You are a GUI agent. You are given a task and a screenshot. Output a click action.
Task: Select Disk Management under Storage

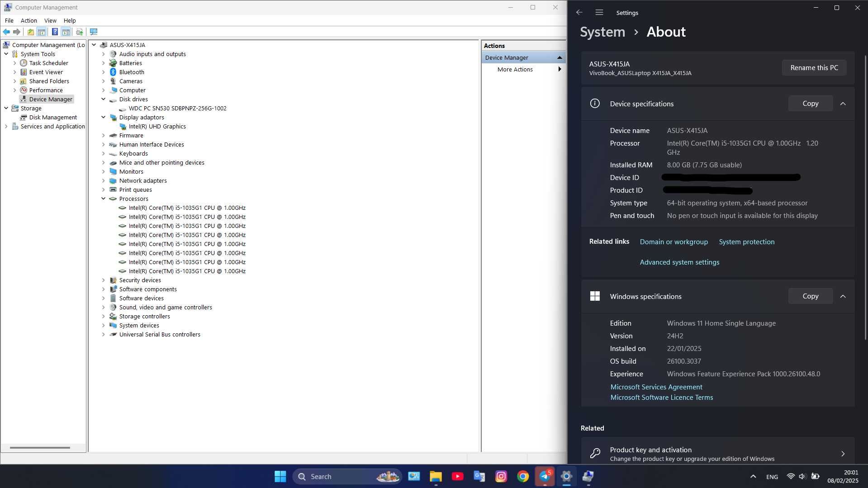53,117
